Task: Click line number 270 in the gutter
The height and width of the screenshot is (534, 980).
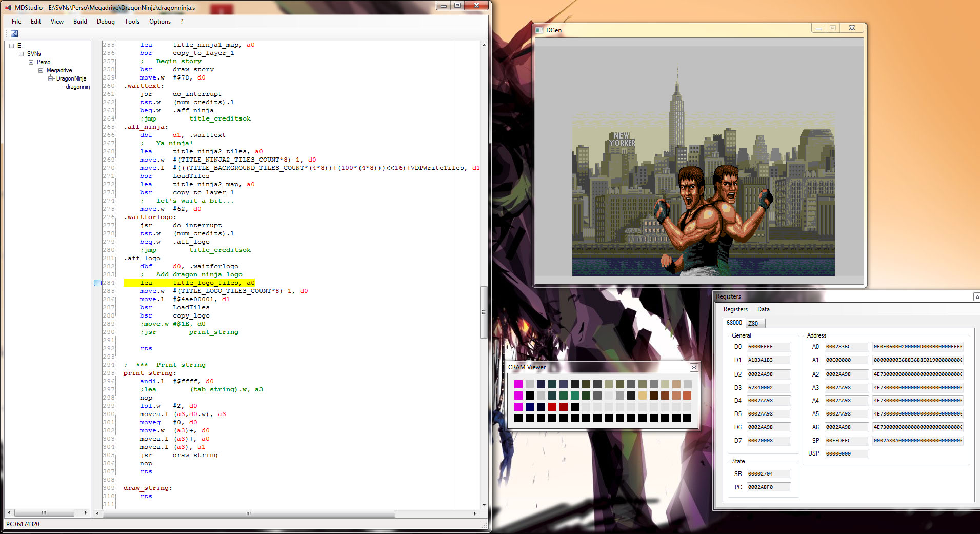Action: (109, 168)
